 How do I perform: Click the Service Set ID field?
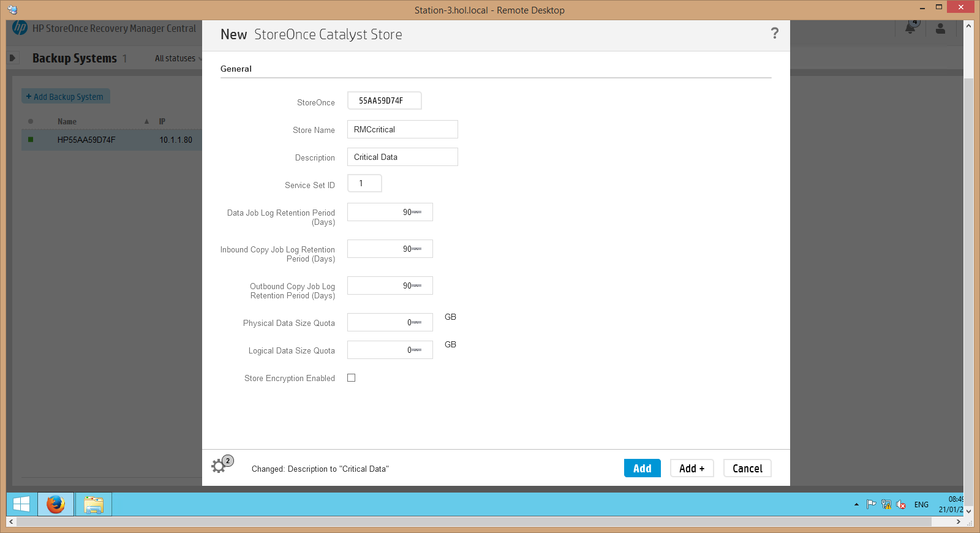click(x=364, y=183)
